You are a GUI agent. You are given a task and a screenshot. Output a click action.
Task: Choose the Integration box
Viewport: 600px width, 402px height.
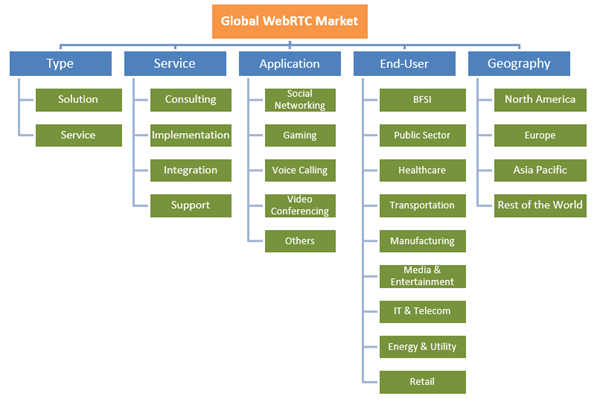click(x=191, y=170)
